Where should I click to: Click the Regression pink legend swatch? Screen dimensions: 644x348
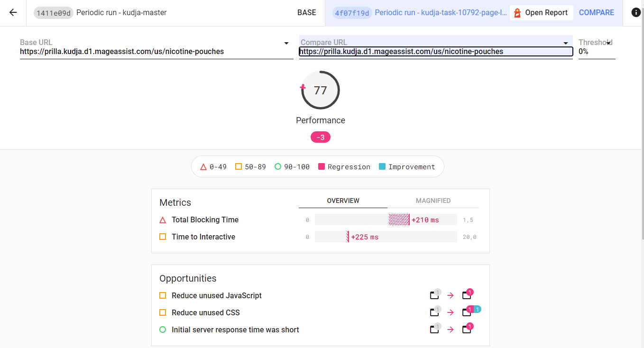321,167
